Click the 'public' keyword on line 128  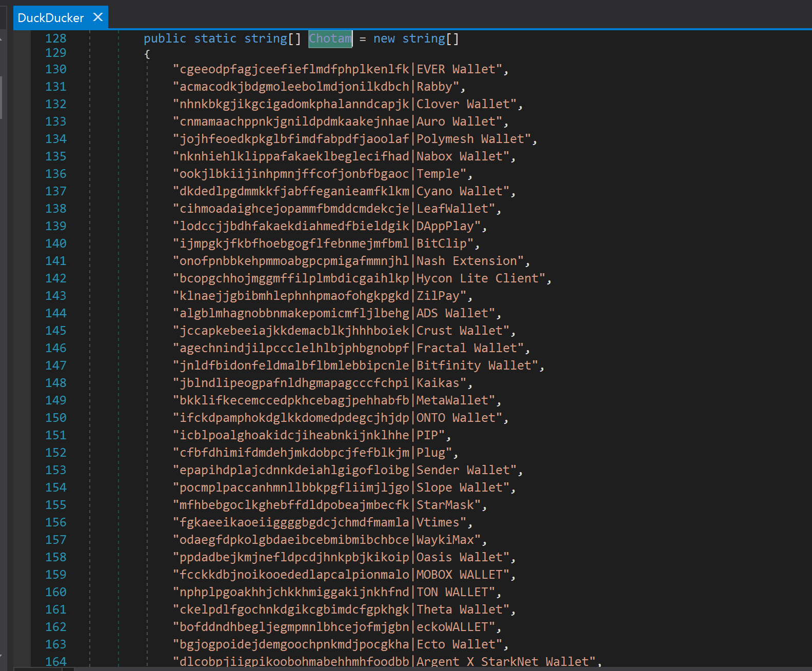(x=165, y=38)
